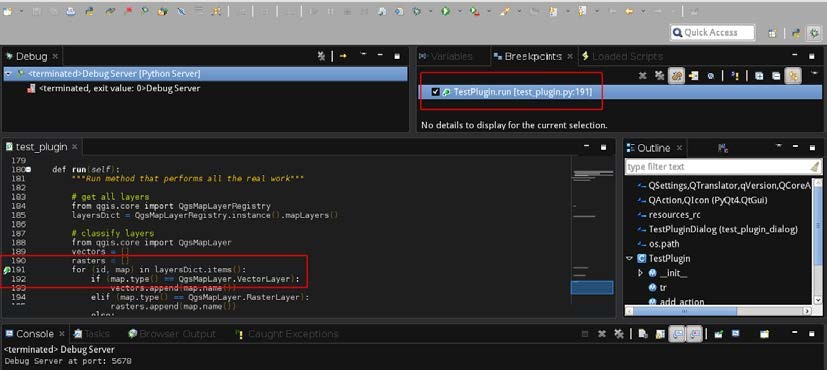The height and width of the screenshot is (370, 827).
Task: Select resources_rc in the Outline
Action: 674,215
